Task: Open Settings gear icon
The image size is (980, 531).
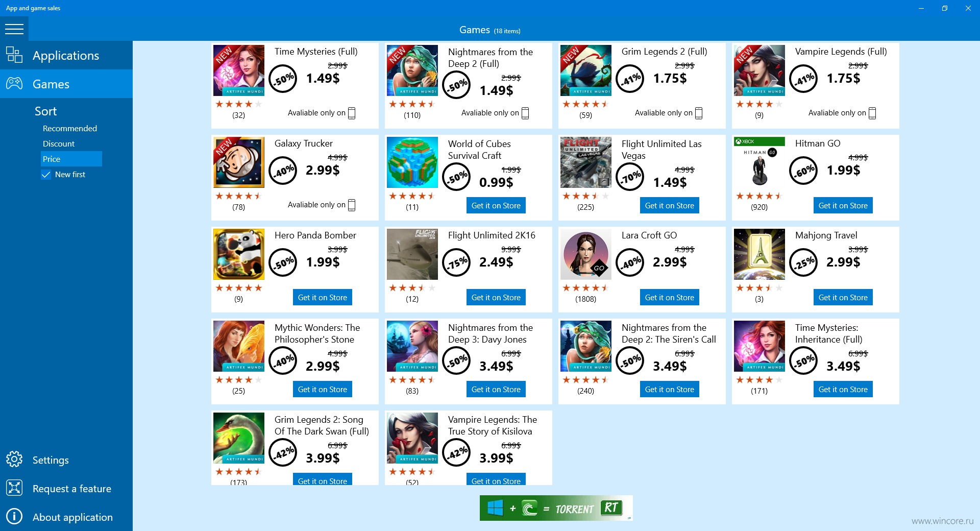Action: coord(14,459)
